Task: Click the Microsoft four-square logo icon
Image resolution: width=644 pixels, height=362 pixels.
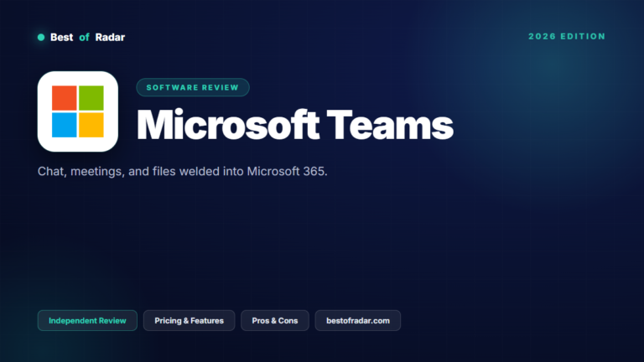Action: (x=78, y=111)
